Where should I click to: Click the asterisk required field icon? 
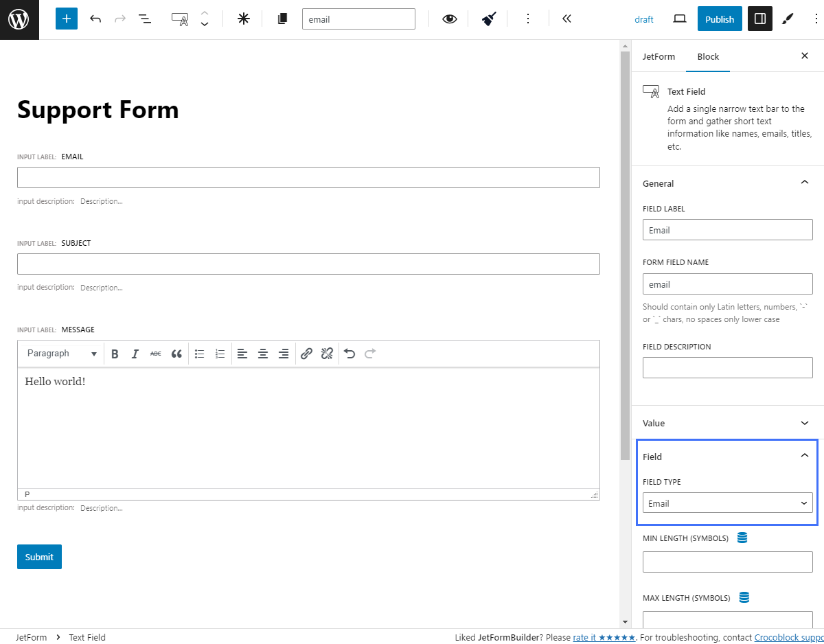click(244, 19)
